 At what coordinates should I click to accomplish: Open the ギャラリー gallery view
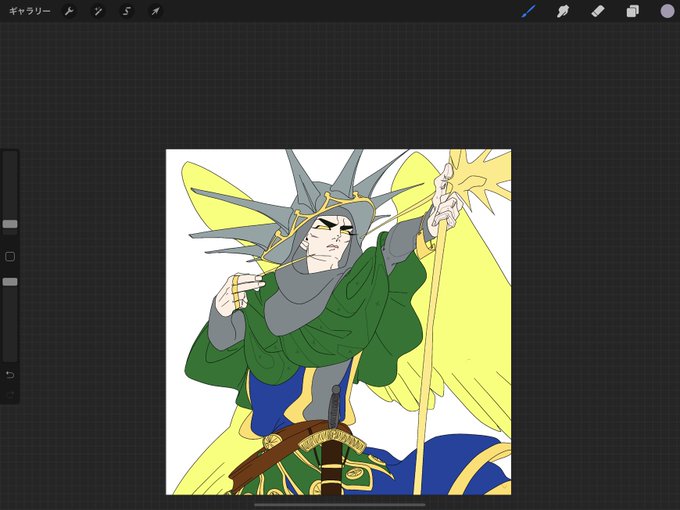pyautogui.click(x=29, y=11)
